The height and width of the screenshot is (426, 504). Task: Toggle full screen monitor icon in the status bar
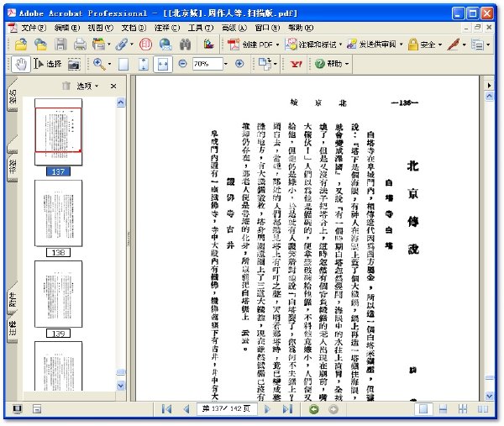click(18, 409)
